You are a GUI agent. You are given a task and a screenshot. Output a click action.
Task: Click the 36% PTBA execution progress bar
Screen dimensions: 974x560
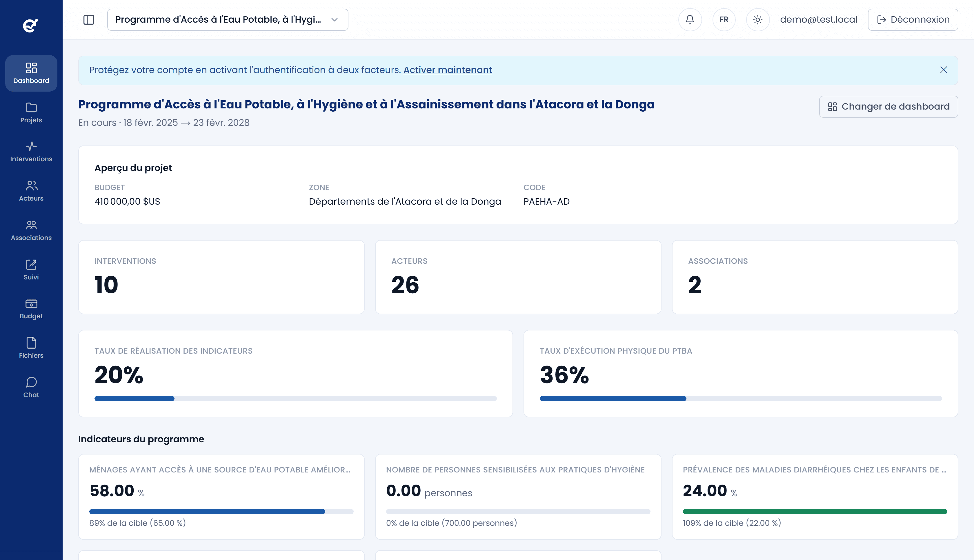(741, 399)
